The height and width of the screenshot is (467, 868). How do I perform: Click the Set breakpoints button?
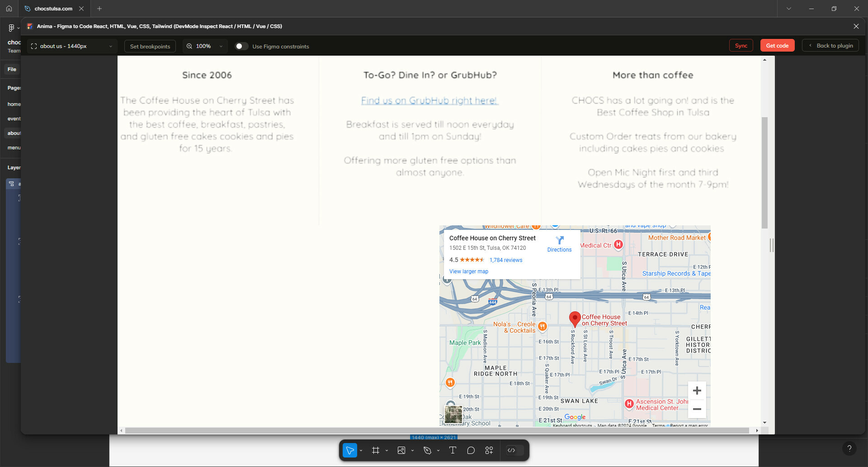[150, 46]
